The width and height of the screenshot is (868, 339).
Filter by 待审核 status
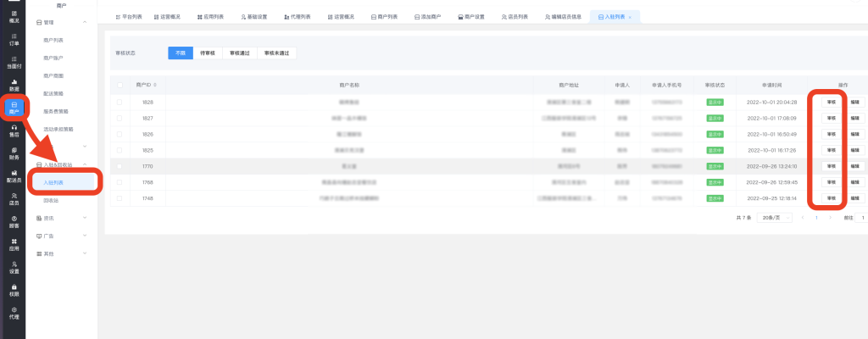pyautogui.click(x=208, y=53)
